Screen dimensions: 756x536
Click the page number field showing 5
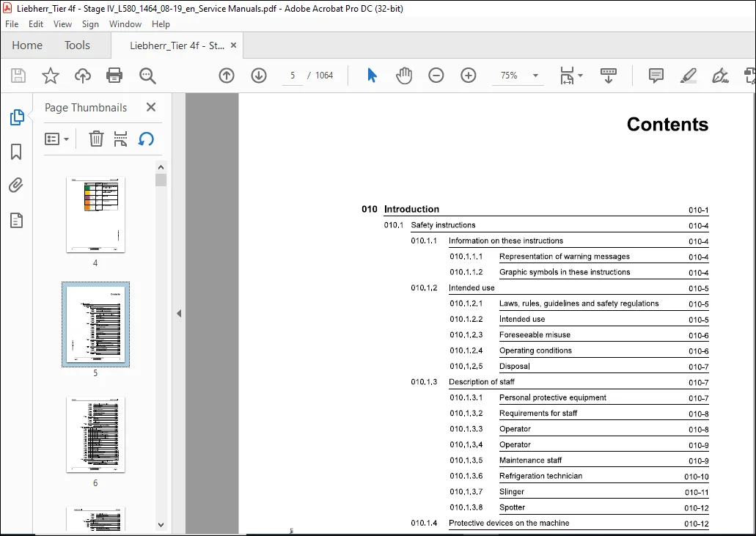click(292, 76)
